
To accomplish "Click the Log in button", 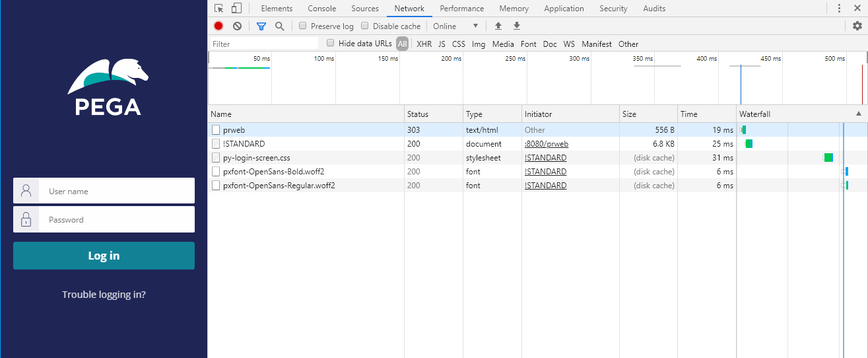I will tap(104, 256).
